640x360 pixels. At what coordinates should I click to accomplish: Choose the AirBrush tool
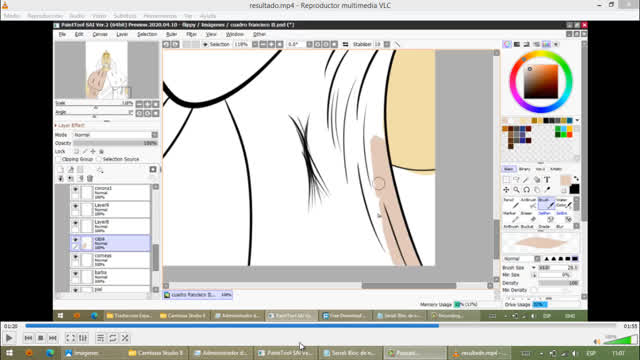coord(529,203)
